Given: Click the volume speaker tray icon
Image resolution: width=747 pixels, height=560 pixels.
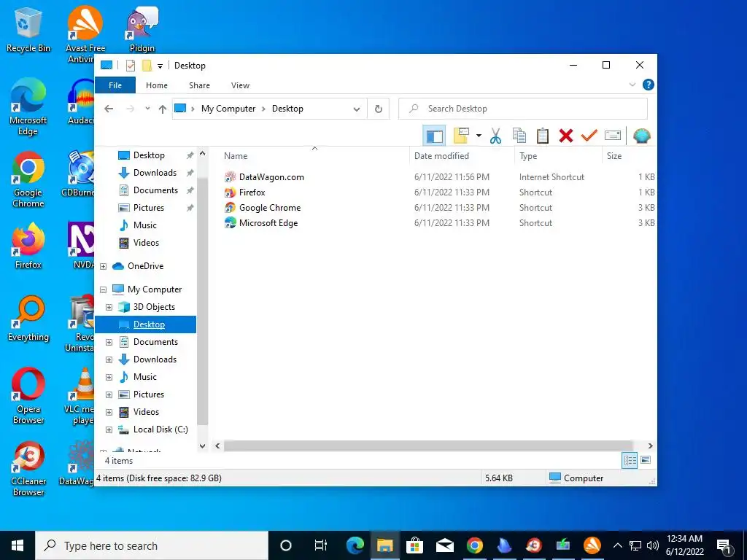Looking at the screenshot, I should [x=653, y=545].
